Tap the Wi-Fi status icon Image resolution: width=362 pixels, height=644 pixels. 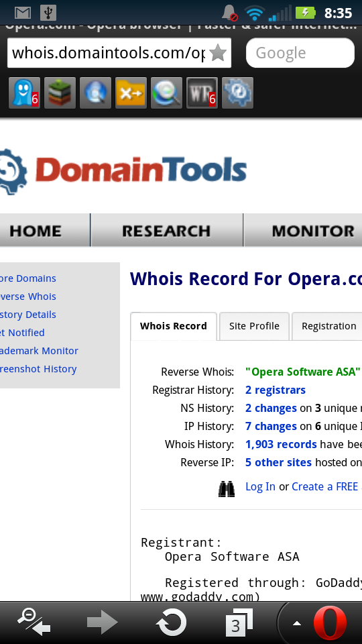[x=254, y=13]
